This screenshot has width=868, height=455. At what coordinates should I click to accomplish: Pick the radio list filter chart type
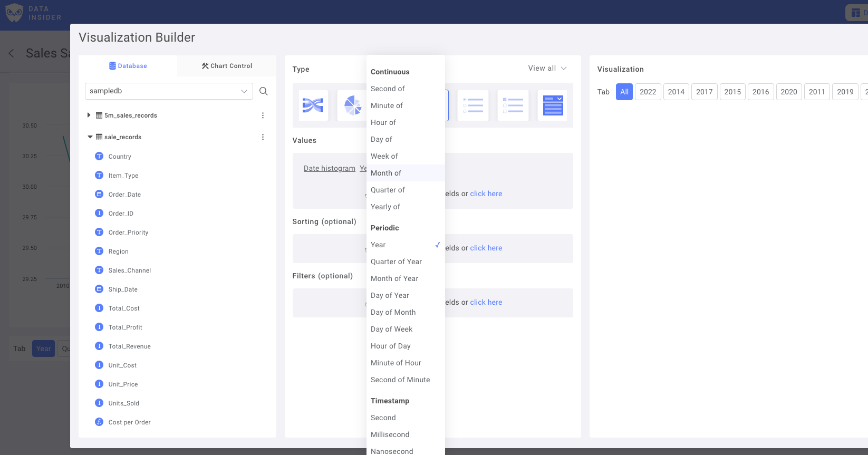pyautogui.click(x=472, y=105)
